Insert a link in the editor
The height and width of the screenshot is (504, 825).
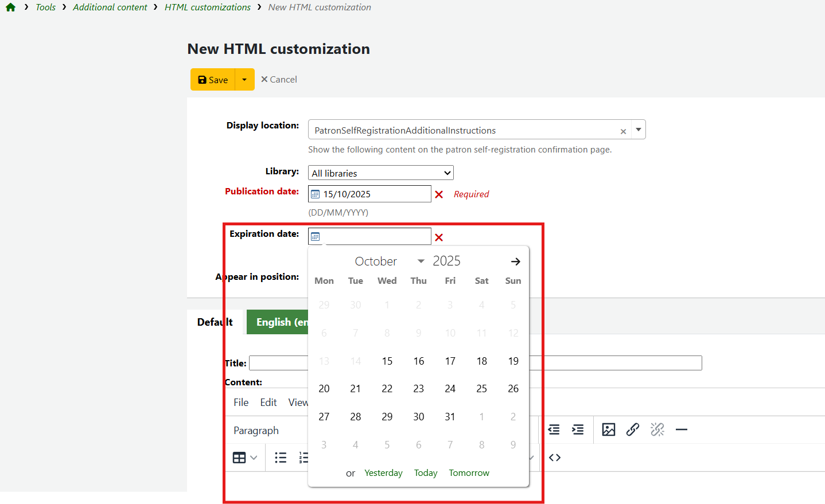point(633,429)
